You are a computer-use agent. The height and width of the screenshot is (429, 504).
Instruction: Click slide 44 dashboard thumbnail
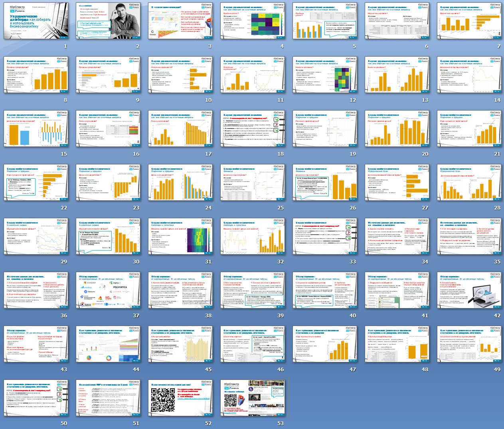point(108,344)
